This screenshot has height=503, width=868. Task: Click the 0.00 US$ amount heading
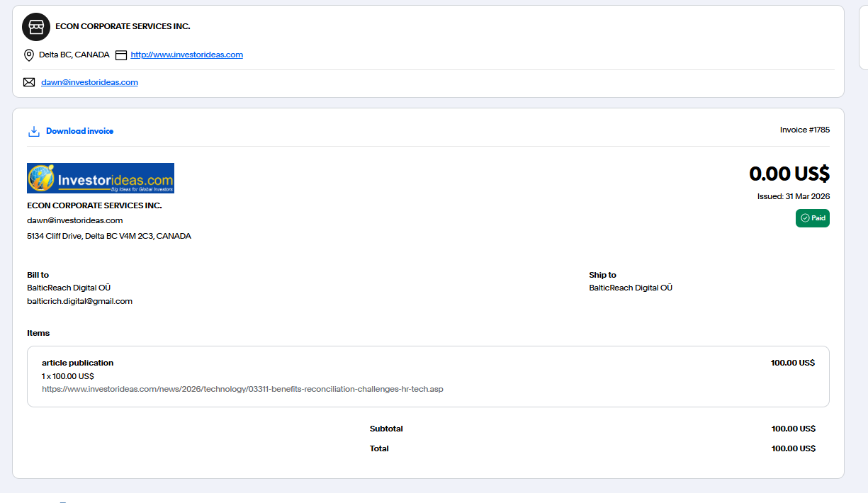789,174
